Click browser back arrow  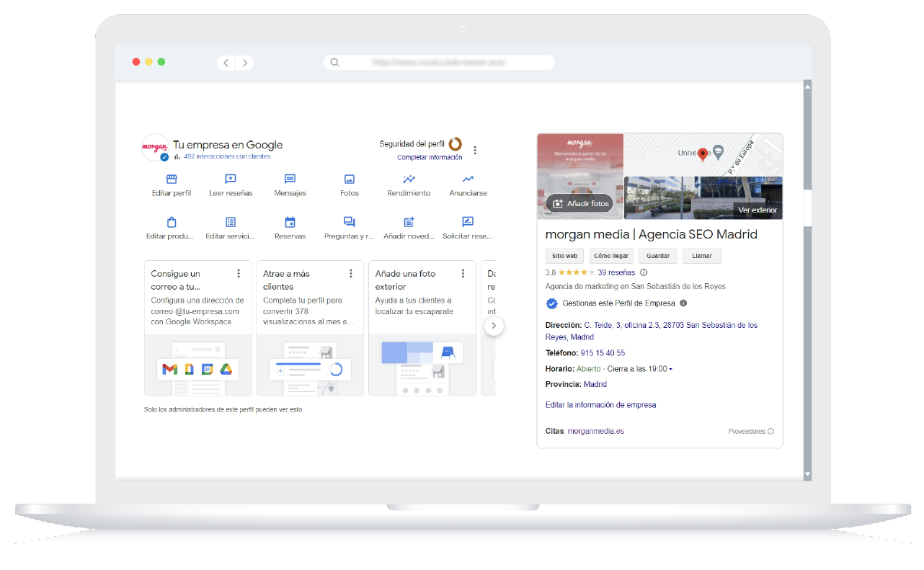tap(226, 63)
